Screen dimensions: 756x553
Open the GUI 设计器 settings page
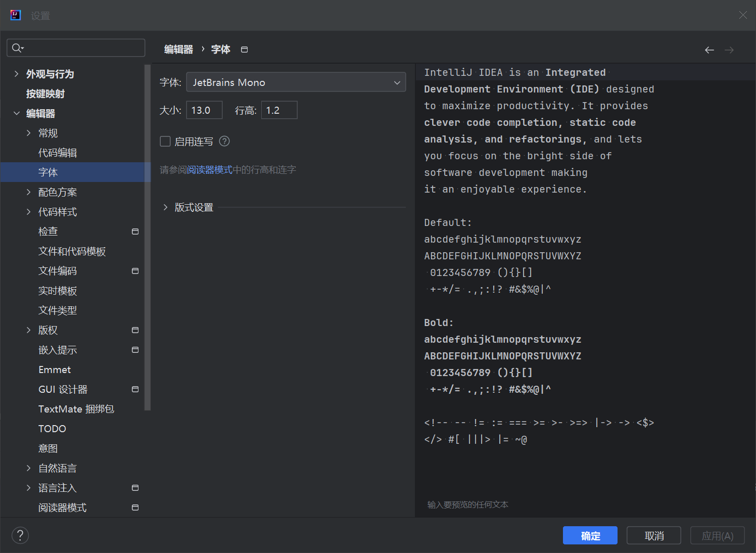tap(63, 389)
